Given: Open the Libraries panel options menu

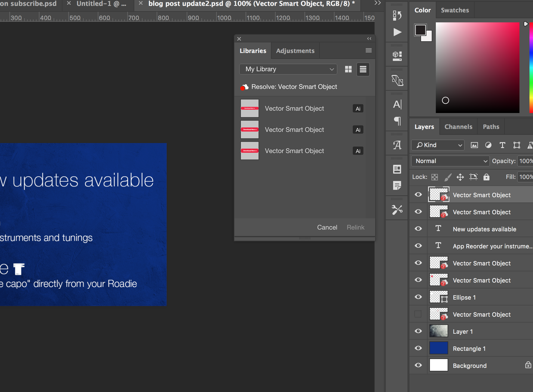Looking at the screenshot, I should coord(368,51).
